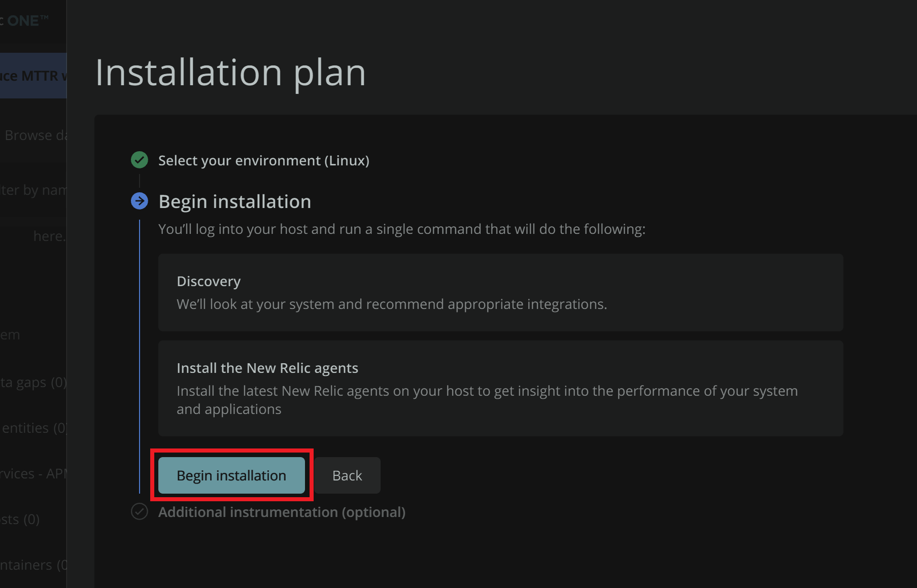Click the Install the New Relic agents card

(x=501, y=388)
